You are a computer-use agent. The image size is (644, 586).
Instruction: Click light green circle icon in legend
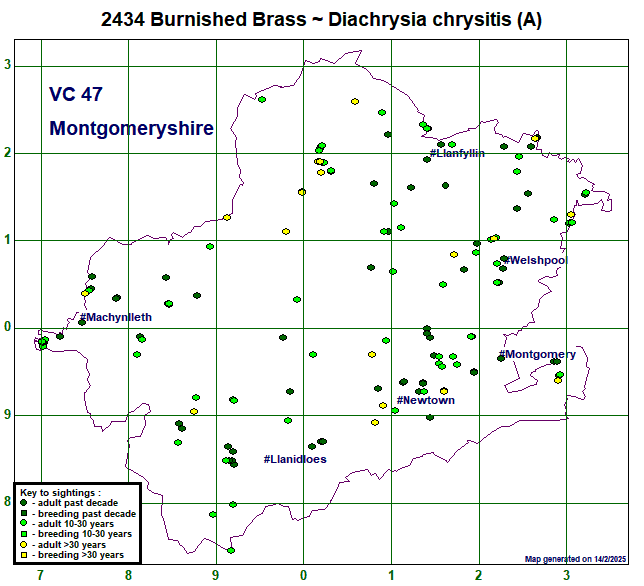tap(23, 523)
